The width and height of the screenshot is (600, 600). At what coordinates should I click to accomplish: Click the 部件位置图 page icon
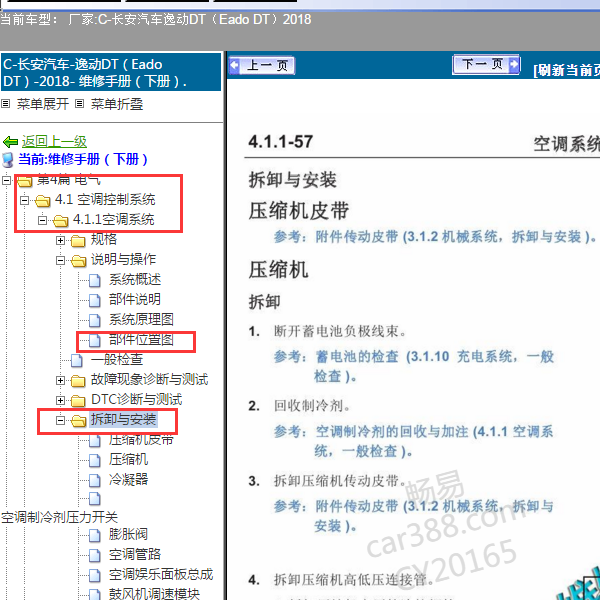[x=95, y=340]
